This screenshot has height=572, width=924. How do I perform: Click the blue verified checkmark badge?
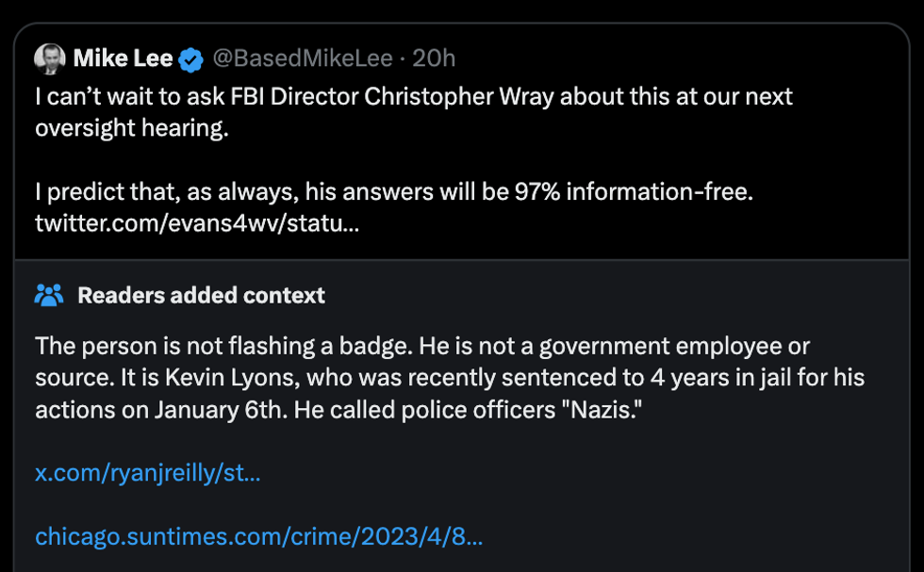[191, 60]
